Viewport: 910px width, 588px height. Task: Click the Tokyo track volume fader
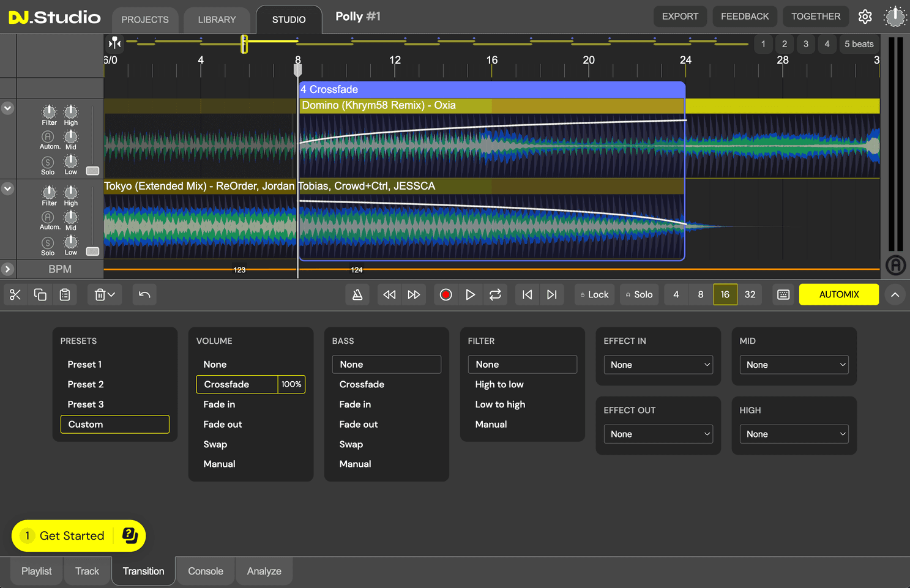click(x=92, y=251)
